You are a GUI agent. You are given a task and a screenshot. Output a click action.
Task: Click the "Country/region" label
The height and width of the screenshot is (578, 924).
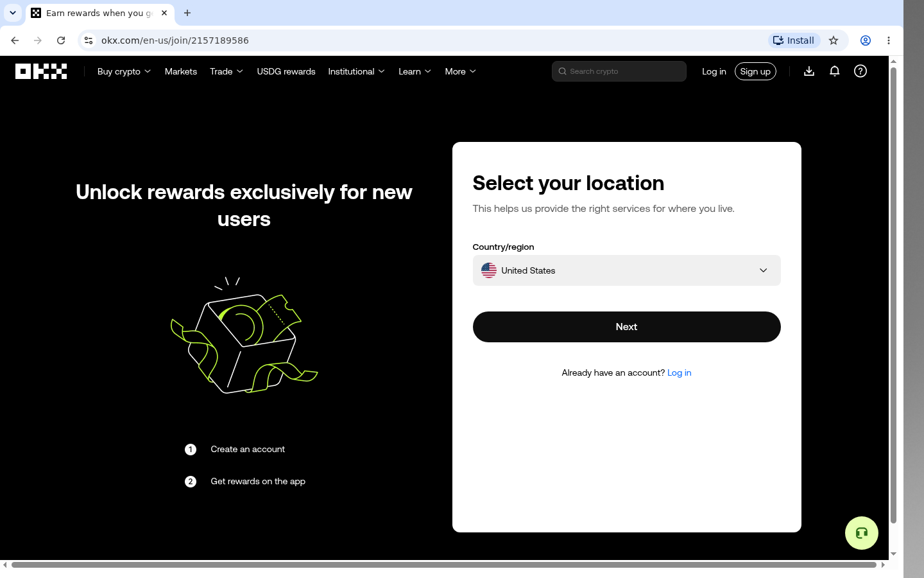[x=504, y=247]
